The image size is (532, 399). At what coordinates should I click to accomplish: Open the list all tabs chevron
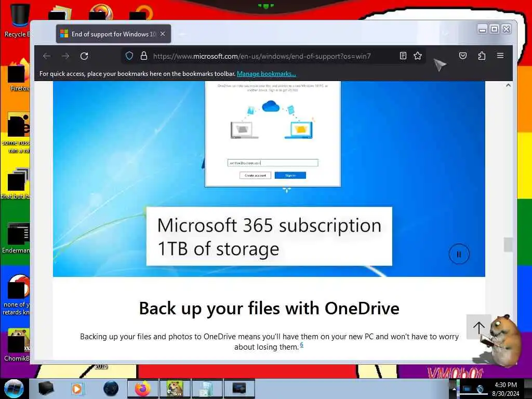point(446,33)
